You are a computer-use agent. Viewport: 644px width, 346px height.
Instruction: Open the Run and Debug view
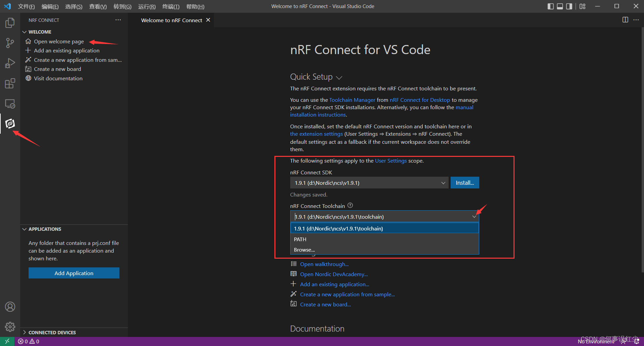(x=10, y=63)
